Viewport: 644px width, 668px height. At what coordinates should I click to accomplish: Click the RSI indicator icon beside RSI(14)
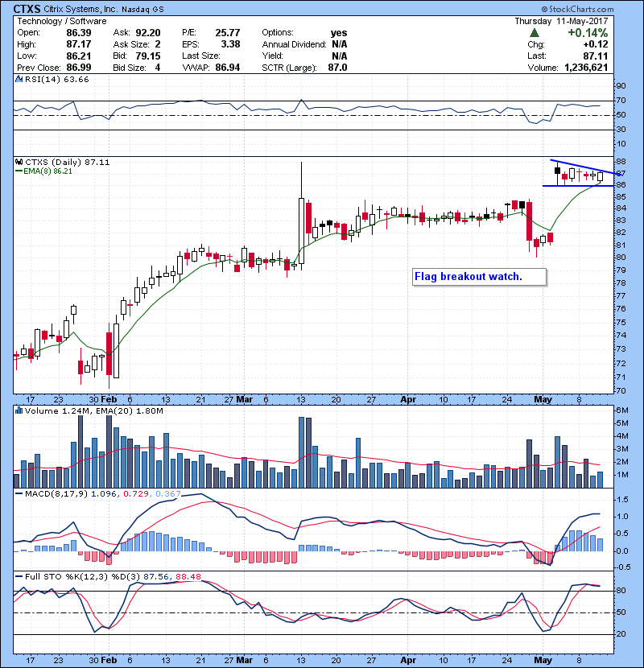point(19,79)
